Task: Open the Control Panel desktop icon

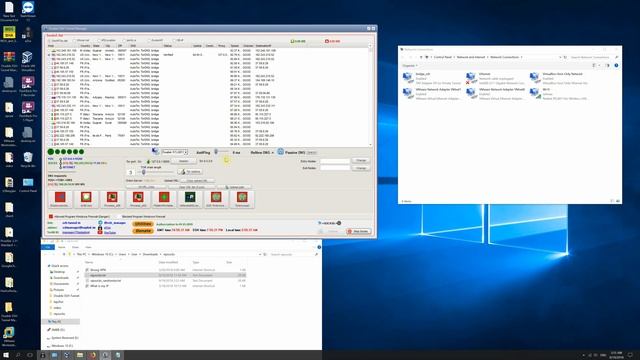Action: (x=28, y=184)
